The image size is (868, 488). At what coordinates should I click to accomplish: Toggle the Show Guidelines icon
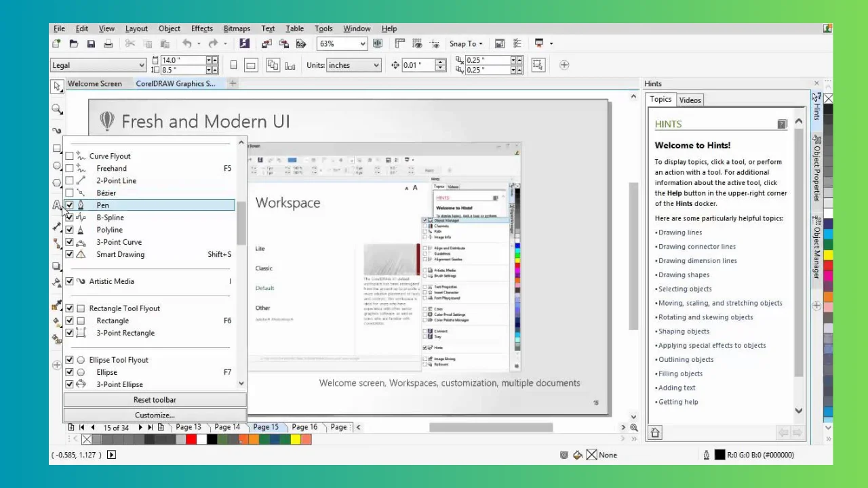[433, 43]
